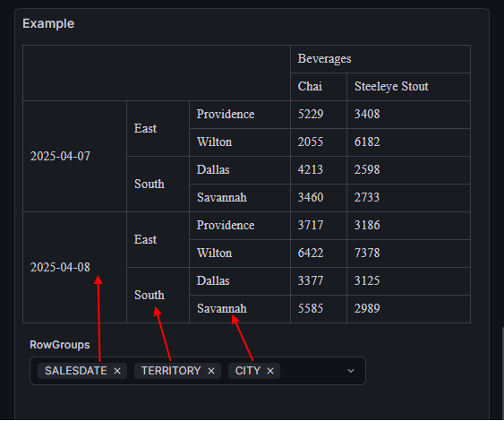
Task: Click value 2989 in the table
Action: 367,308
